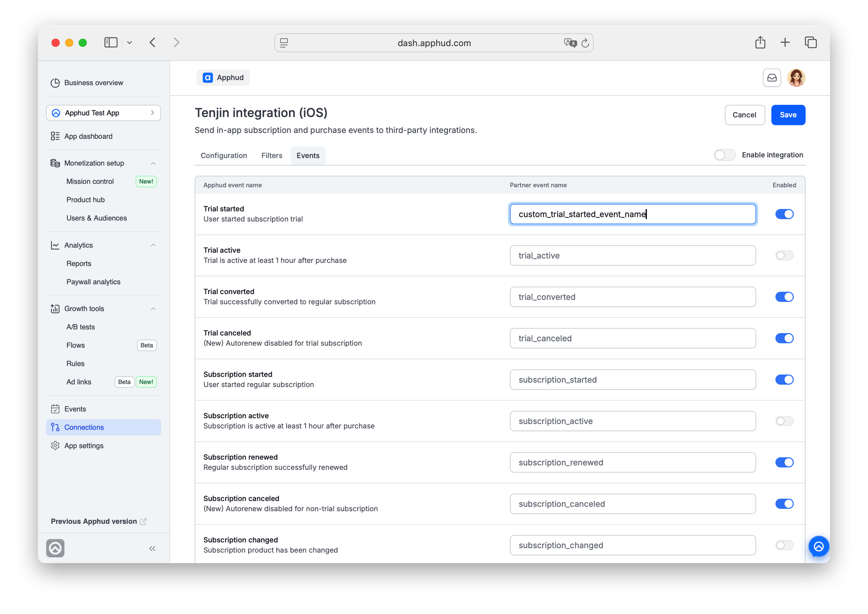Open the user avatar profile

[796, 78]
